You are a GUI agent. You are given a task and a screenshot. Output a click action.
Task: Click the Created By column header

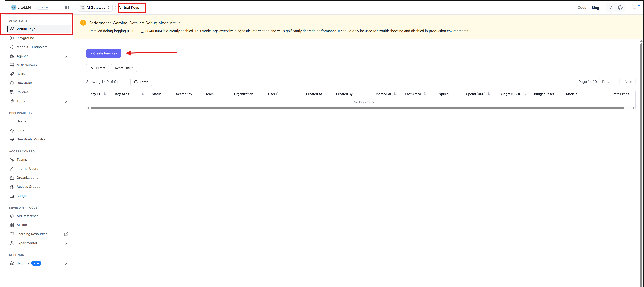344,94
